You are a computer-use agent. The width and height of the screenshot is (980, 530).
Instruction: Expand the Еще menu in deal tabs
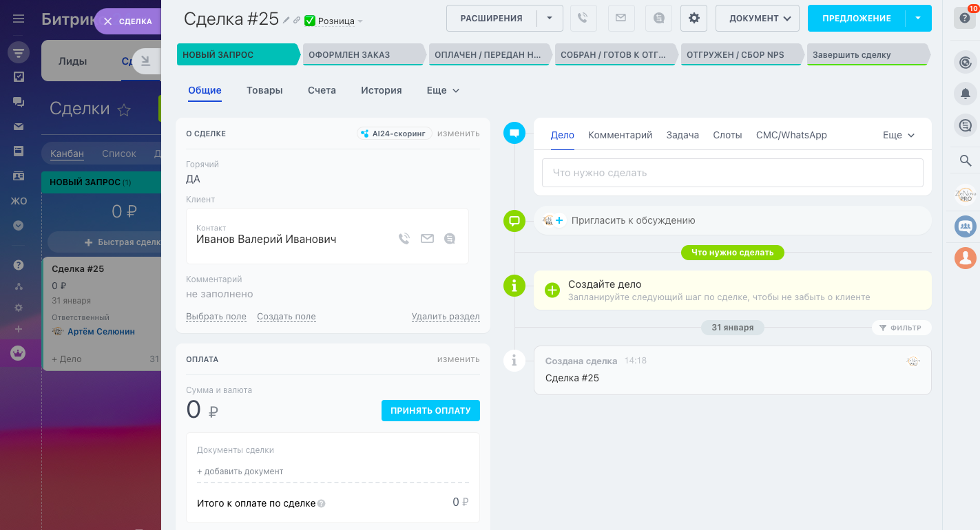[443, 90]
